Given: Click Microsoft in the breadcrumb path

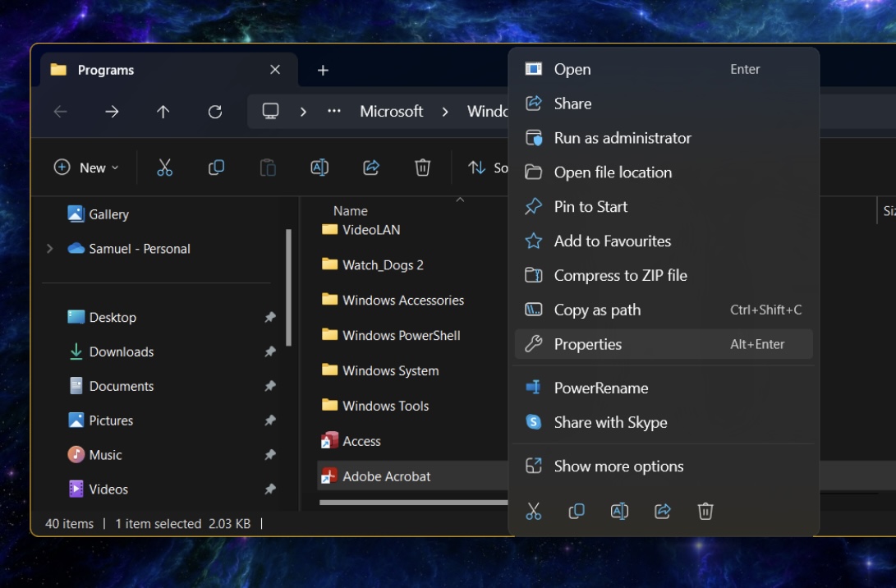Looking at the screenshot, I should coord(391,112).
